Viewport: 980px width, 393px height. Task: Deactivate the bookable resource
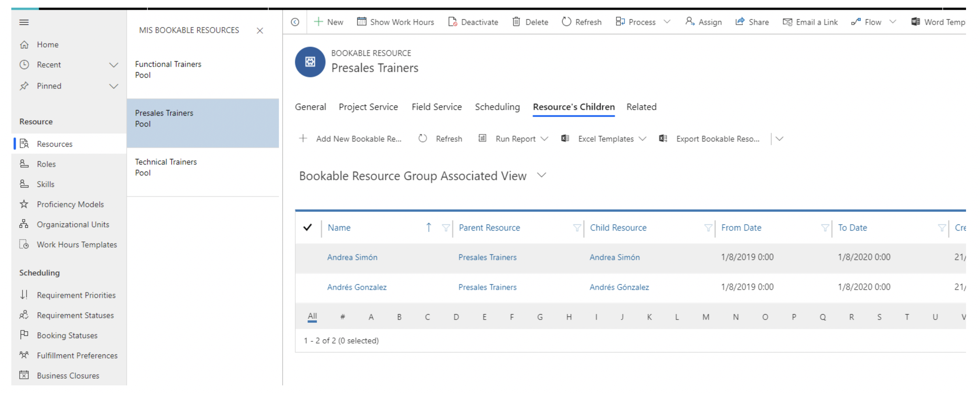tap(473, 22)
